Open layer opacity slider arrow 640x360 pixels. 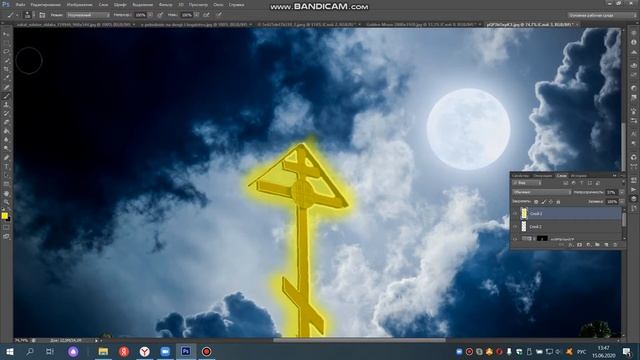621,192
